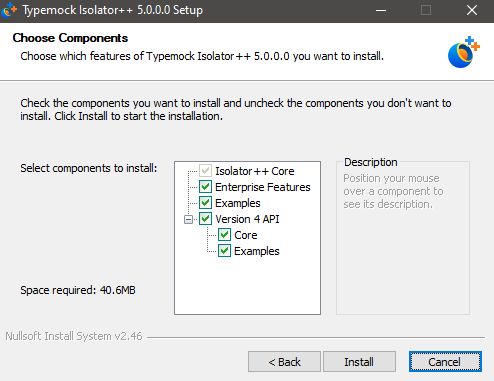
Task: Click the Space required: 40.6MB text
Action: click(78, 290)
